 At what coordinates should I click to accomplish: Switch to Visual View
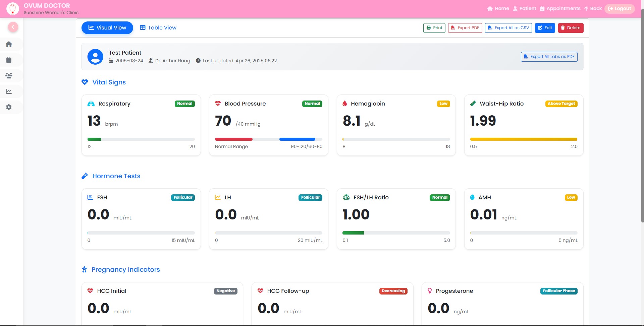click(107, 27)
